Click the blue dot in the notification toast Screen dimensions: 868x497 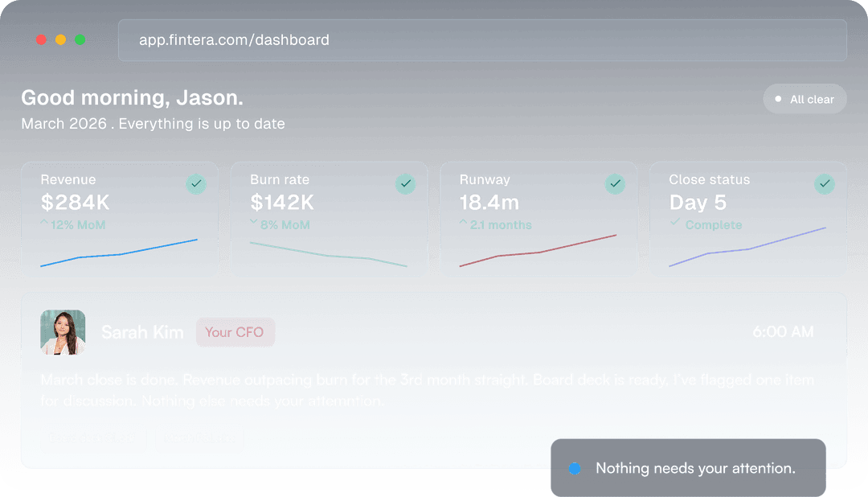coord(575,468)
